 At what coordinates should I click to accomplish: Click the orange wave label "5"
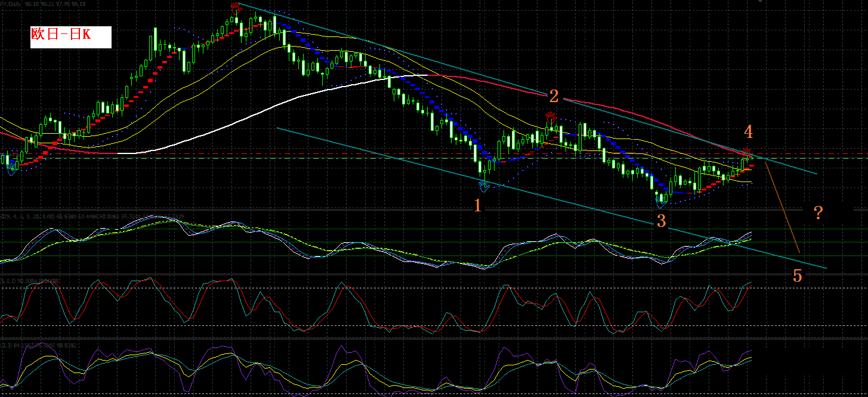tap(797, 275)
